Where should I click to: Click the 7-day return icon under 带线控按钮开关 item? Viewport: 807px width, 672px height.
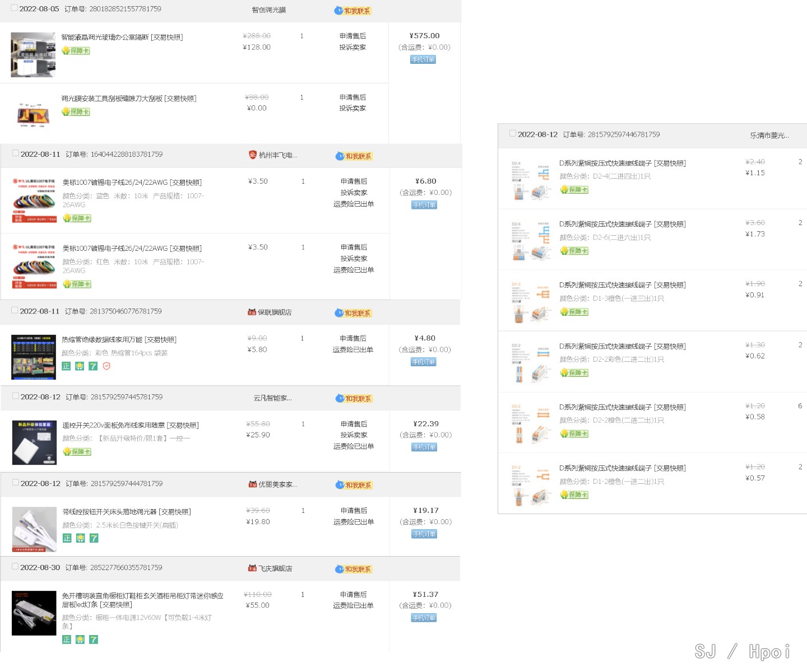click(94, 538)
